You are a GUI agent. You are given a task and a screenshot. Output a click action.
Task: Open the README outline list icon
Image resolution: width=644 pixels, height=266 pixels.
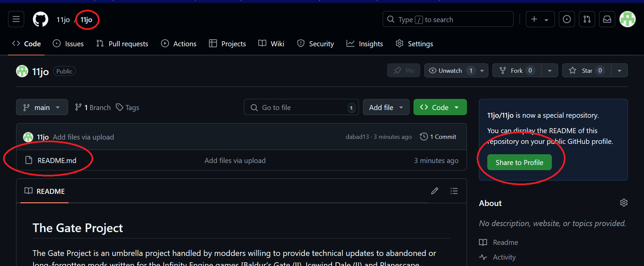[454, 191]
